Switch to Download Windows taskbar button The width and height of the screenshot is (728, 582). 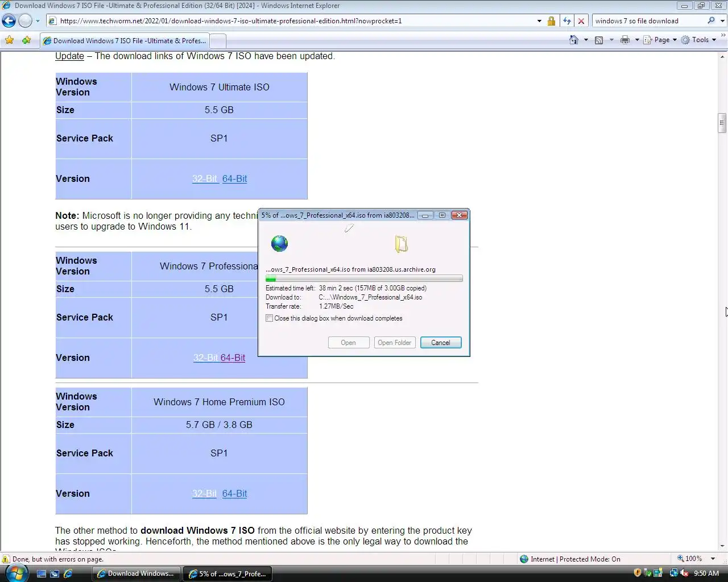pos(136,573)
